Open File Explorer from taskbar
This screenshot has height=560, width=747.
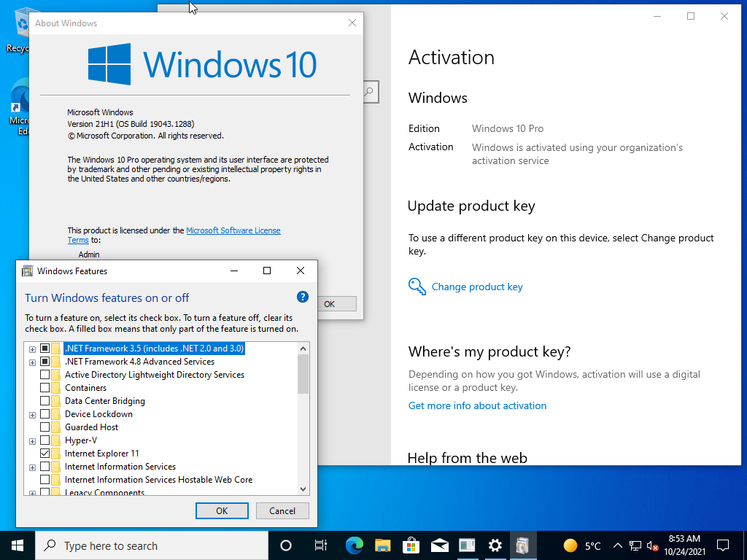(382, 545)
